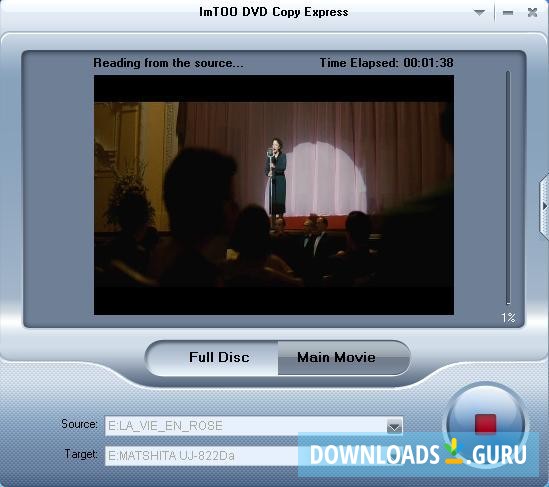Image resolution: width=549 pixels, height=487 pixels.
Task: Click the Source: label
Action: [x=79, y=424]
